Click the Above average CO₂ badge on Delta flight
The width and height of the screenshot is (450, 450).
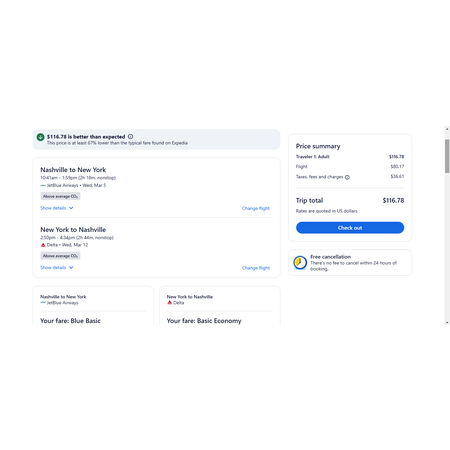[60, 256]
